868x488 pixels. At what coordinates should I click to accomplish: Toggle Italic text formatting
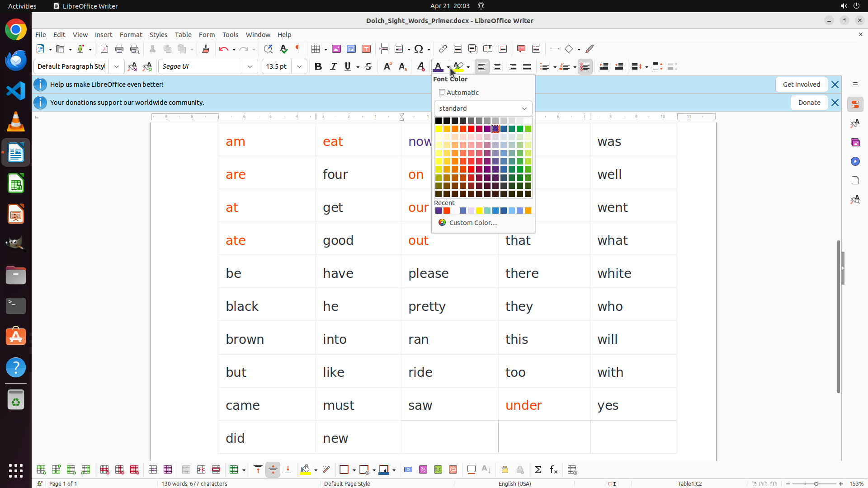[333, 66]
